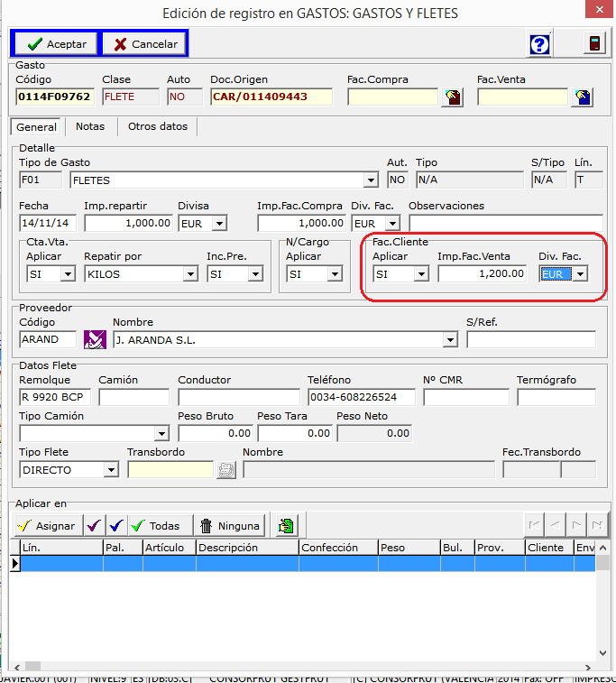Click the Imp.Fac.Venta amount field
This screenshot has height=683, width=616.
(483, 274)
